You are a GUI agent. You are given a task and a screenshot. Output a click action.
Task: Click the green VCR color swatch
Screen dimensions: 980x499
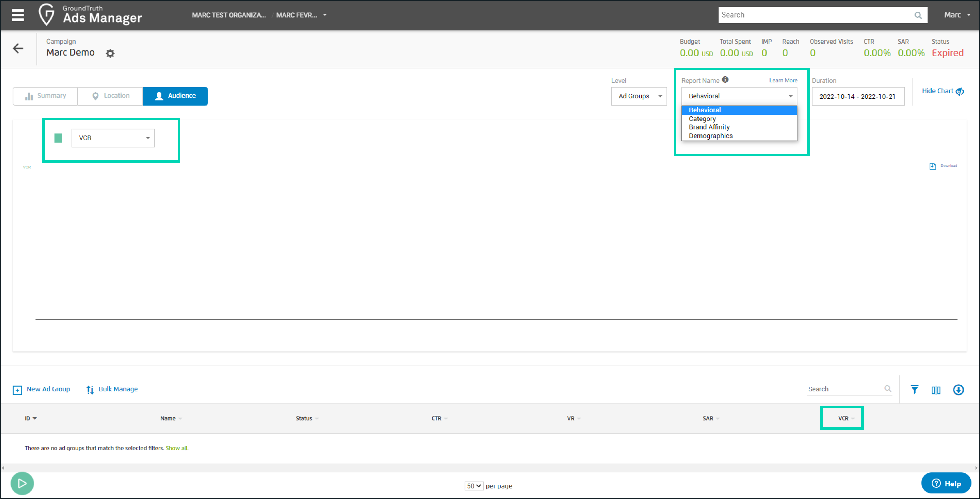(x=58, y=138)
